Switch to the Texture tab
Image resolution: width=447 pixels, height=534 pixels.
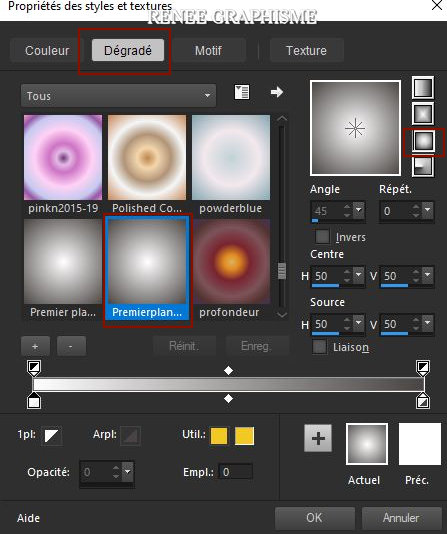tap(306, 51)
